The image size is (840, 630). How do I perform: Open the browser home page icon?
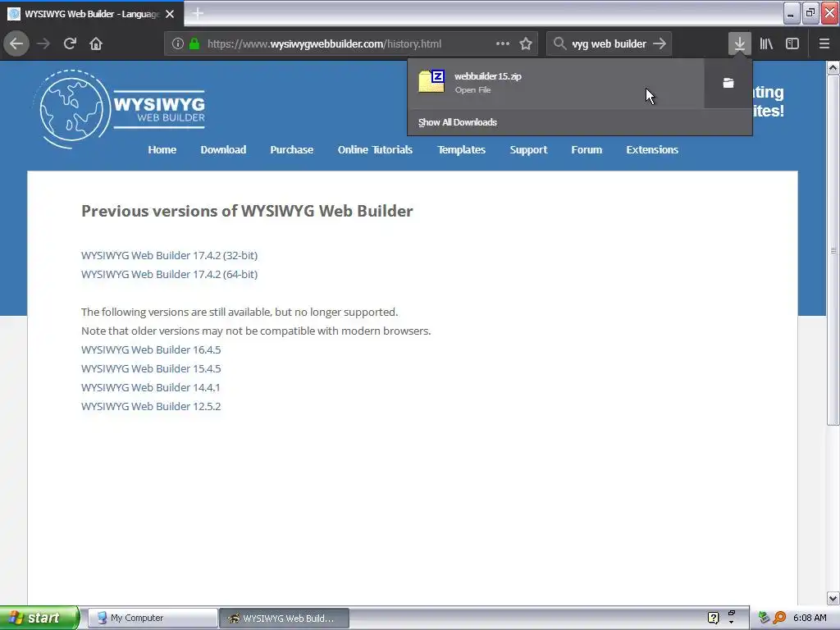point(96,43)
